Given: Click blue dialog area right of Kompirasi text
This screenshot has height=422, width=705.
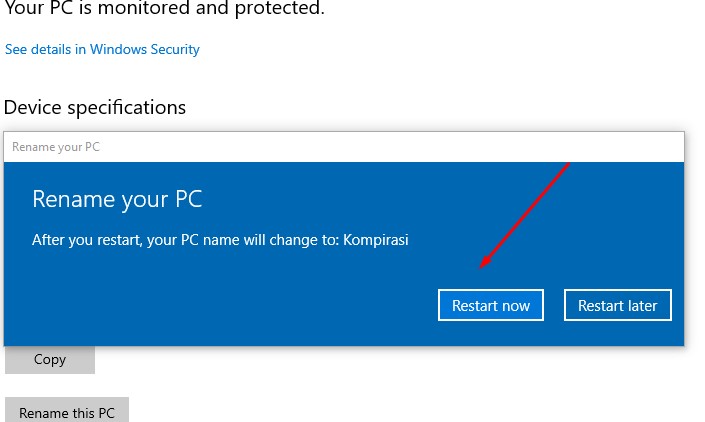Looking at the screenshot, I should 550,240.
